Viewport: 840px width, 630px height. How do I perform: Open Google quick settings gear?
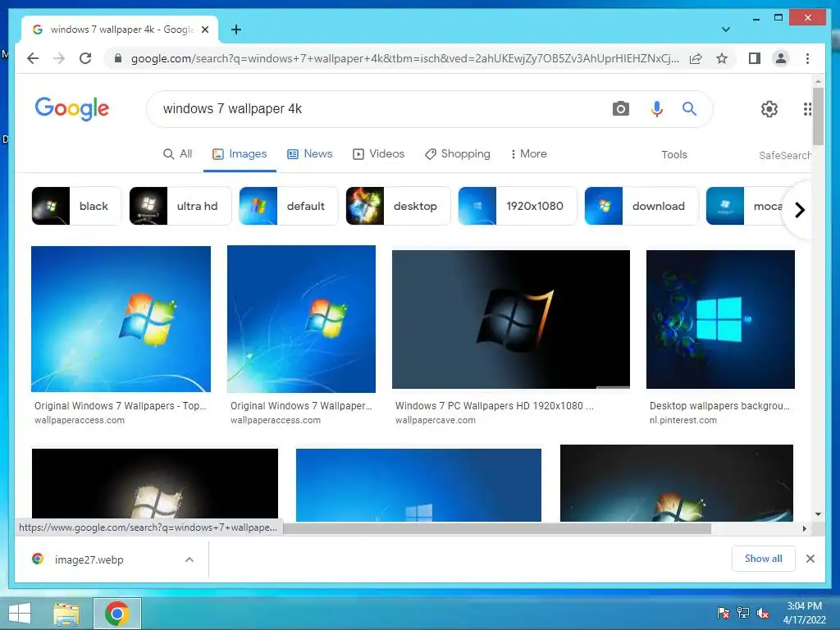[x=769, y=109]
